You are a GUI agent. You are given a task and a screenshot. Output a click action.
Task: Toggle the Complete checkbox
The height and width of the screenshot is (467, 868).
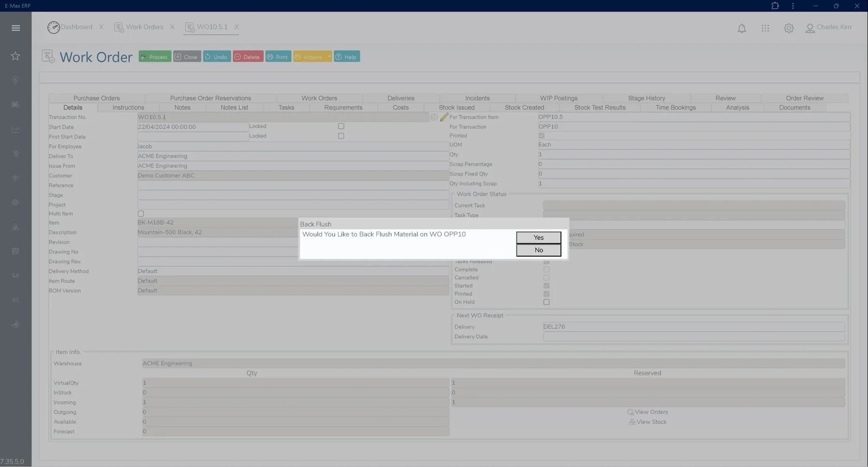point(546,270)
